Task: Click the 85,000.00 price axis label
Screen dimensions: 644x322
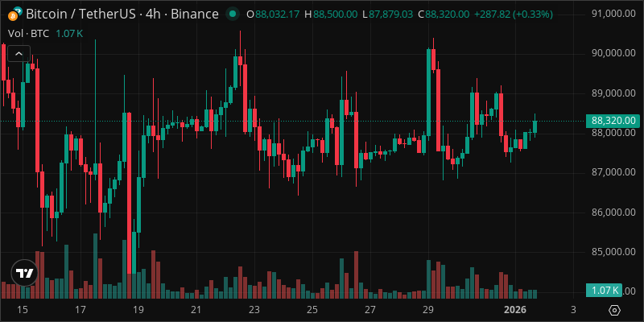Action: coord(613,252)
